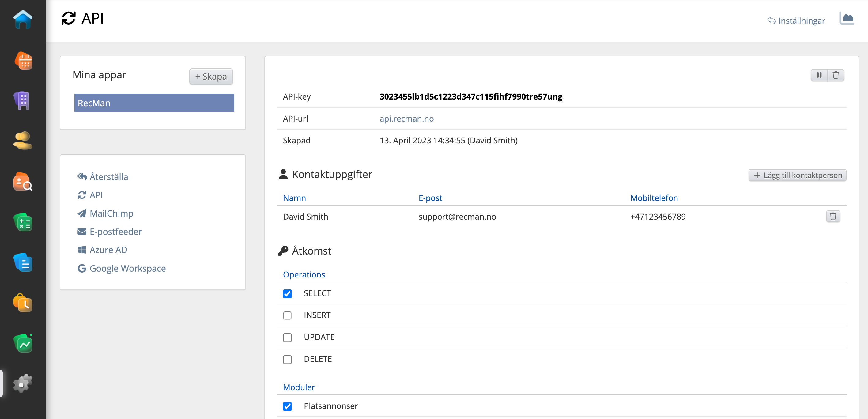Uncheck the SELECT operation checkbox

coord(287,294)
